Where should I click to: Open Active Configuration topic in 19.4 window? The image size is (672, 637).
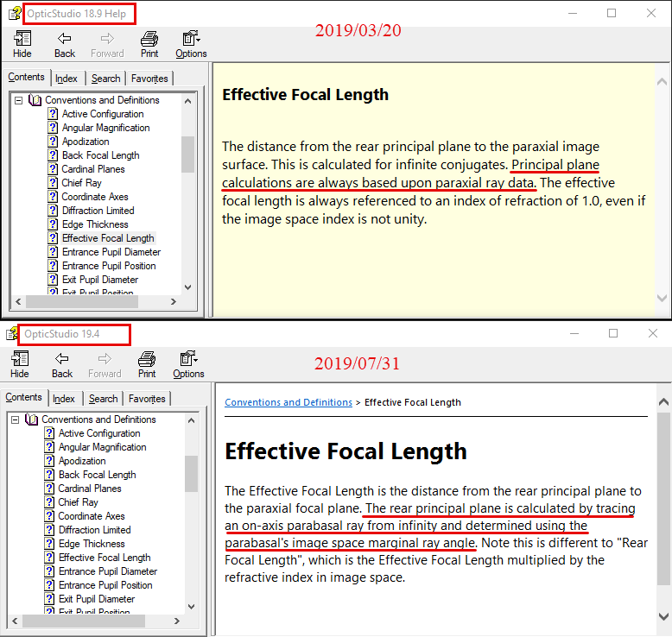[99, 433]
